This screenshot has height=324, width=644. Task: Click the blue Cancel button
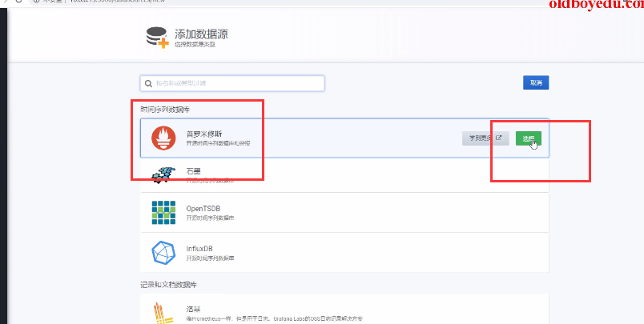pyautogui.click(x=536, y=82)
